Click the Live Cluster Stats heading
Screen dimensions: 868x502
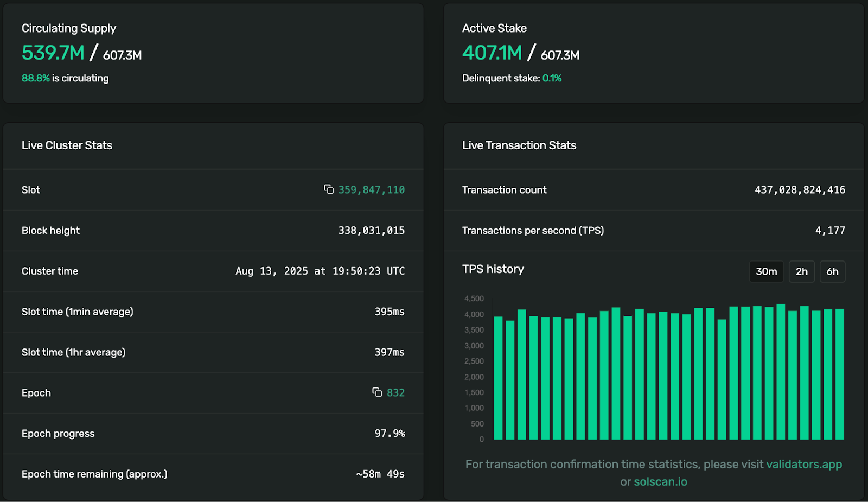click(67, 145)
